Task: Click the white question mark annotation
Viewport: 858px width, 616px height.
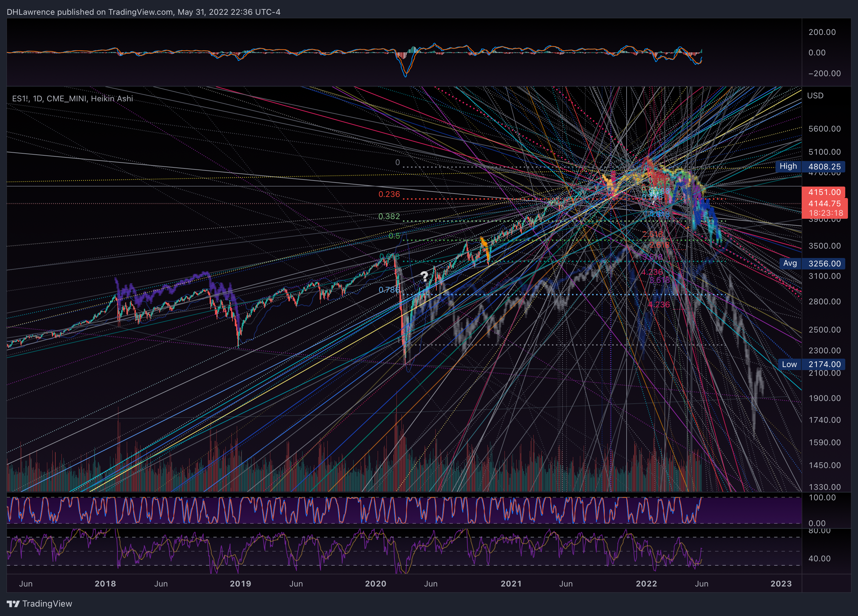Action: pyautogui.click(x=424, y=276)
